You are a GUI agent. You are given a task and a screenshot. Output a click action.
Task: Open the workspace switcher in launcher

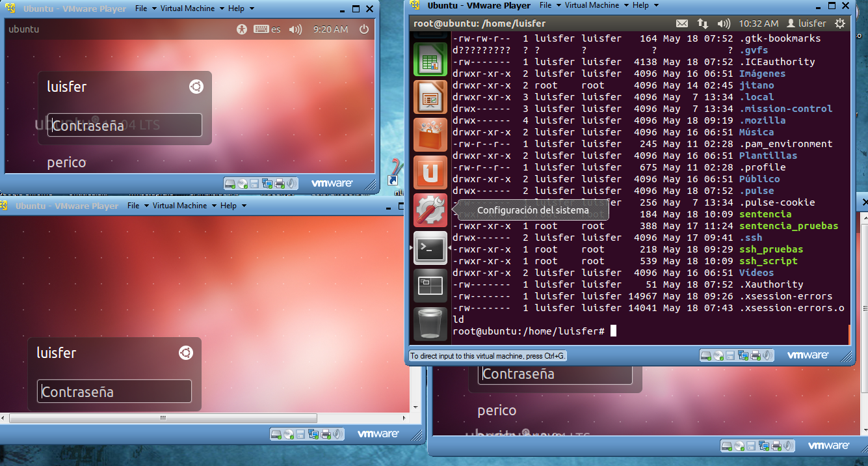(x=430, y=285)
